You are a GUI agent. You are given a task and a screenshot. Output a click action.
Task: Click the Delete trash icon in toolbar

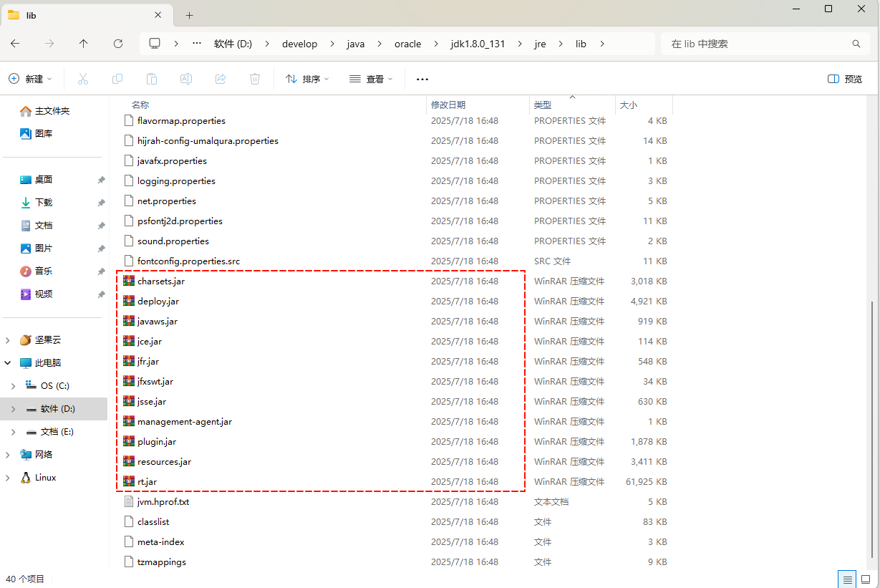click(x=255, y=79)
